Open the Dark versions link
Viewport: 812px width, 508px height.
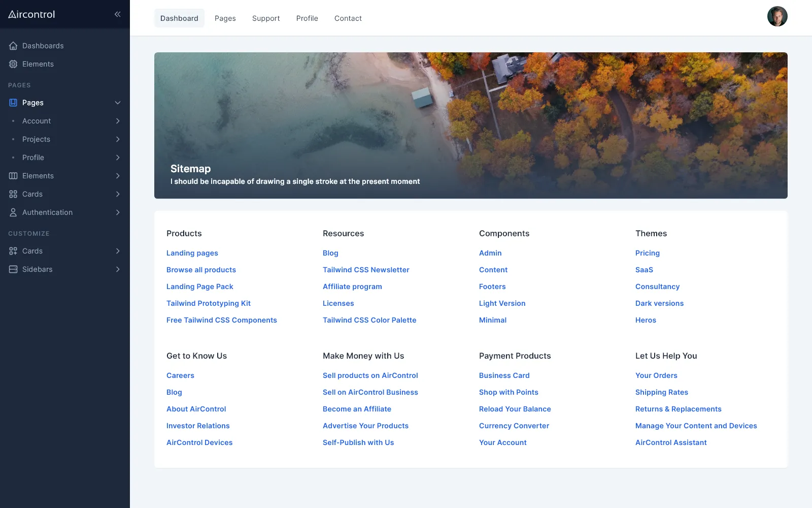[x=659, y=303]
